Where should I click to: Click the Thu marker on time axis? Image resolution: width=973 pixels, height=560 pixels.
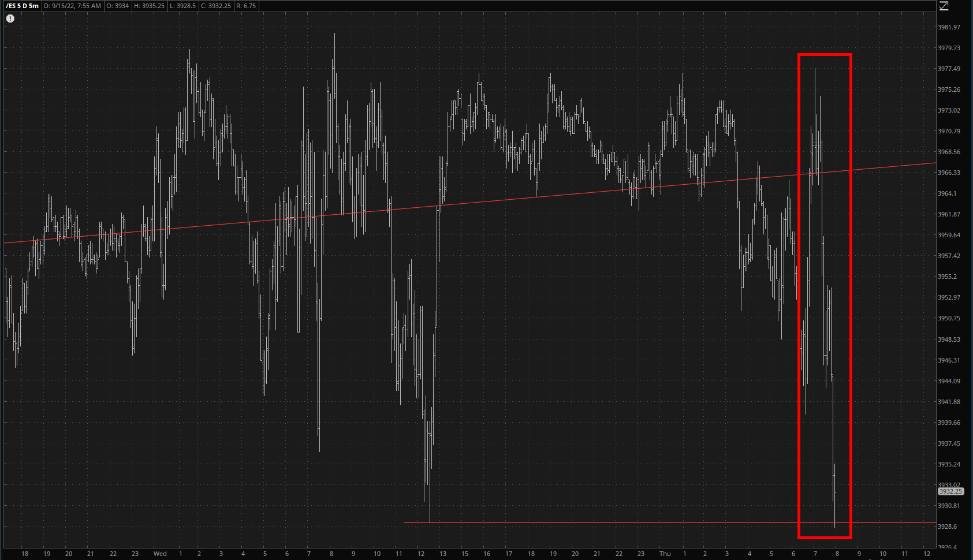[665, 554]
